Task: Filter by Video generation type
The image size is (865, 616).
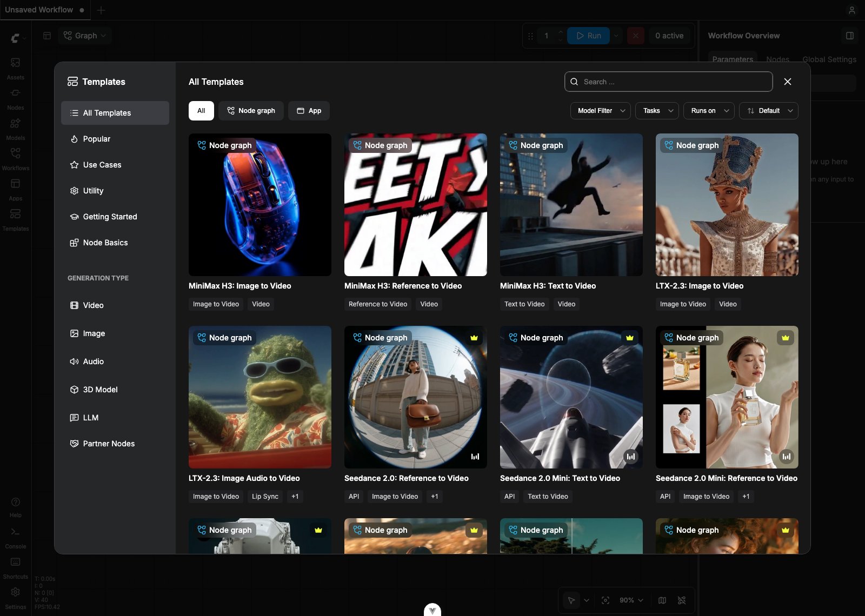Action: click(x=115, y=305)
